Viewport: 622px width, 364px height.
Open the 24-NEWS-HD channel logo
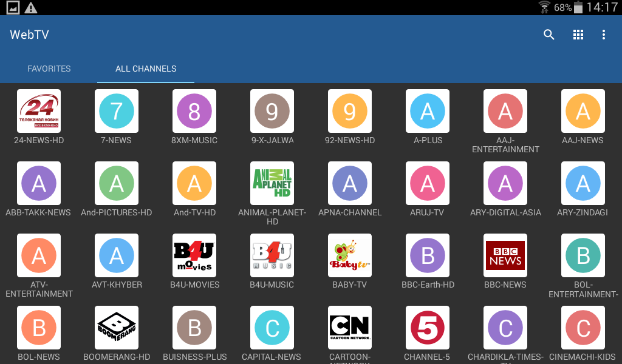39,111
